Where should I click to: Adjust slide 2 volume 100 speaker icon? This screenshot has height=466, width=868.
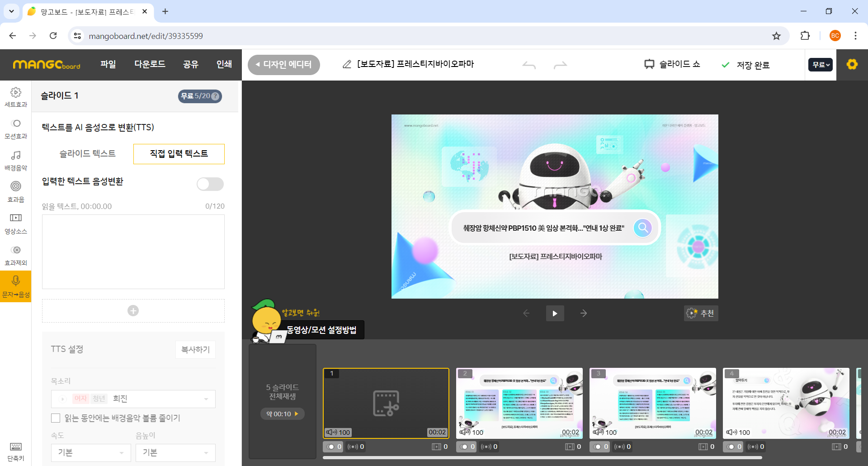click(465, 432)
